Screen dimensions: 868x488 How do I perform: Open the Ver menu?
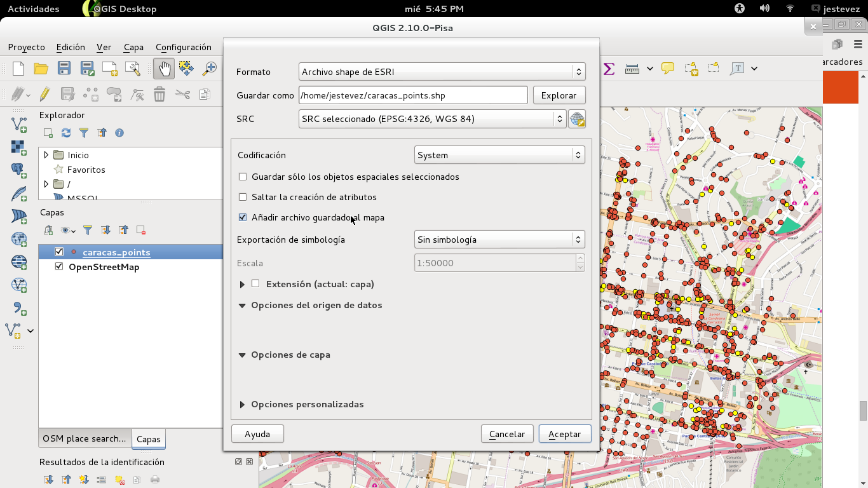click(104, 47)
